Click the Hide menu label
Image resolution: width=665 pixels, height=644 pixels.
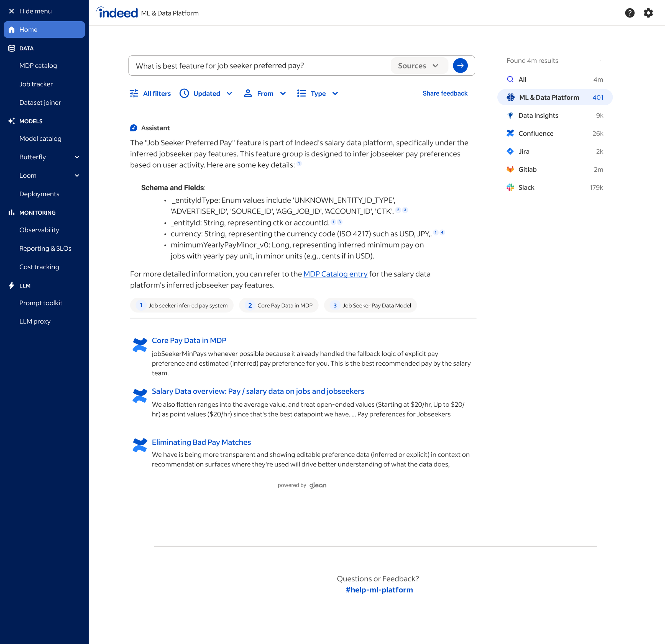click(x=35, y=11)
